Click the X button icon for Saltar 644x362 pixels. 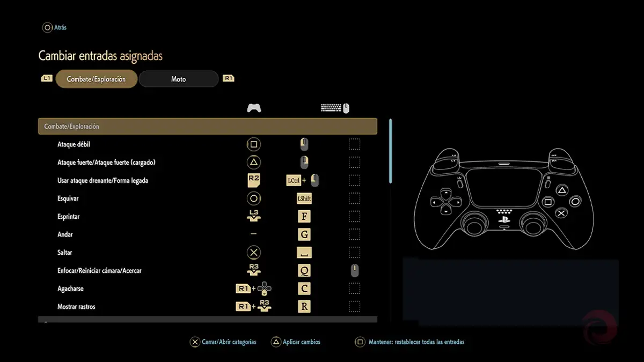tap(253, 252)
